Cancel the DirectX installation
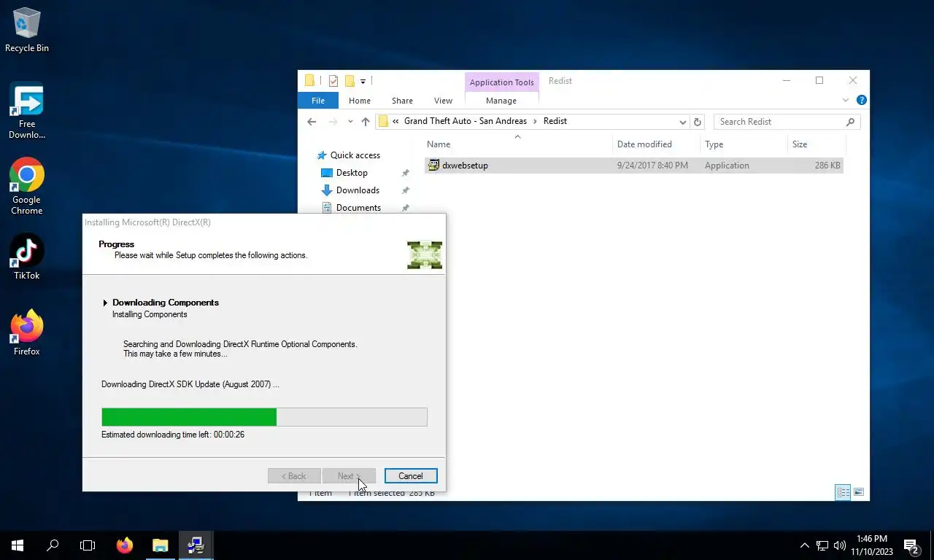This screenshot has width=934, height=560. (x=411, y=475)
